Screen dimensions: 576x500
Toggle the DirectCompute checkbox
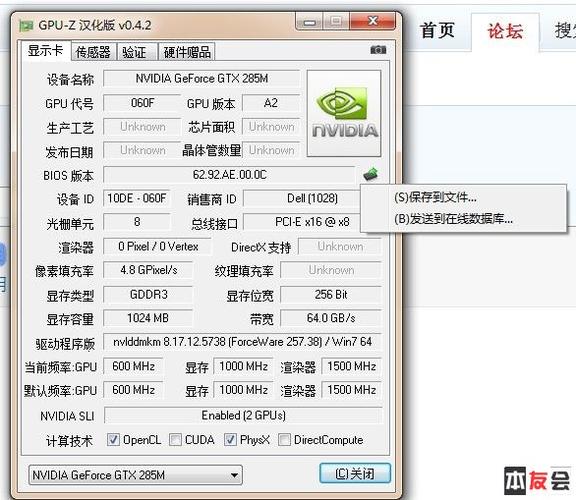(284, 439)
